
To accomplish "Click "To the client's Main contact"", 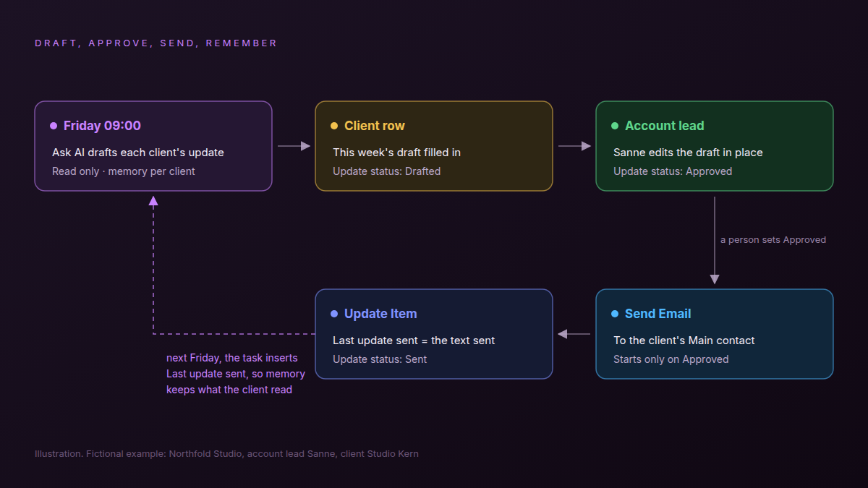I will coord(684,341).
